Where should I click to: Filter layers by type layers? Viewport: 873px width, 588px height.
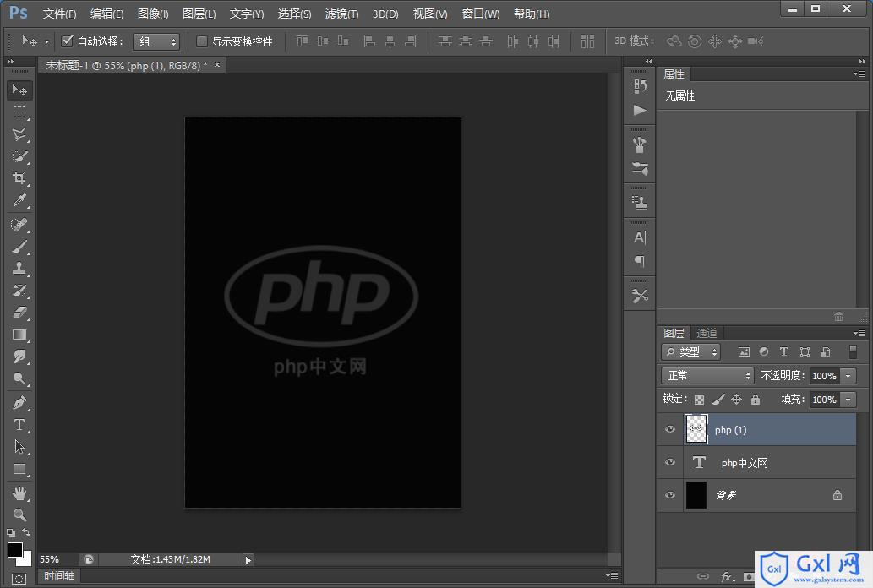click(784, 351)
